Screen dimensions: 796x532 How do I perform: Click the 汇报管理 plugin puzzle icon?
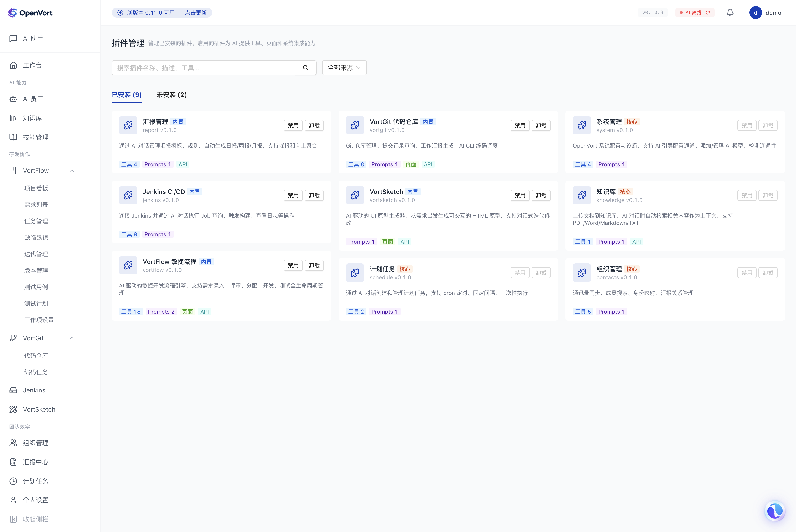[x=128, y=126]
